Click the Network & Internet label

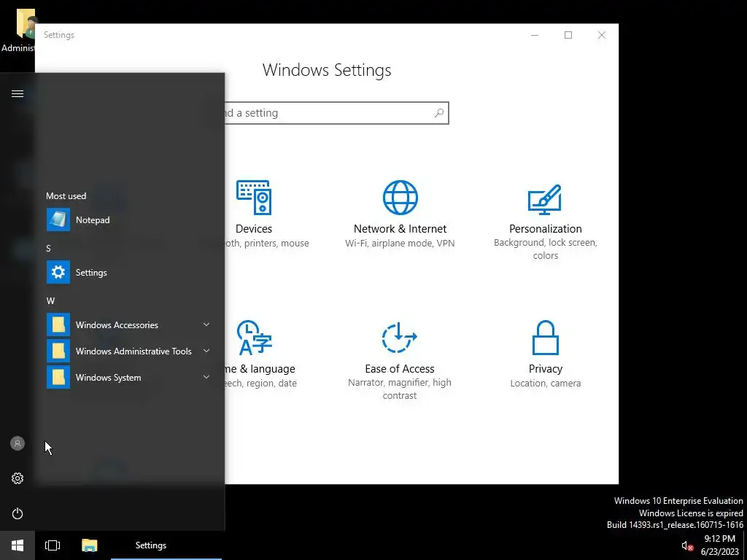point(400,228)
